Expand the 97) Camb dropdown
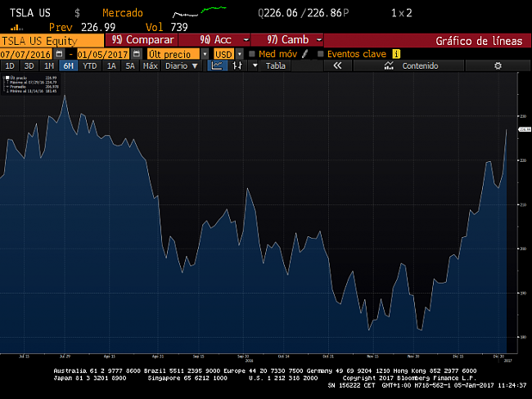The image size is (532, 399). [318, 40]
